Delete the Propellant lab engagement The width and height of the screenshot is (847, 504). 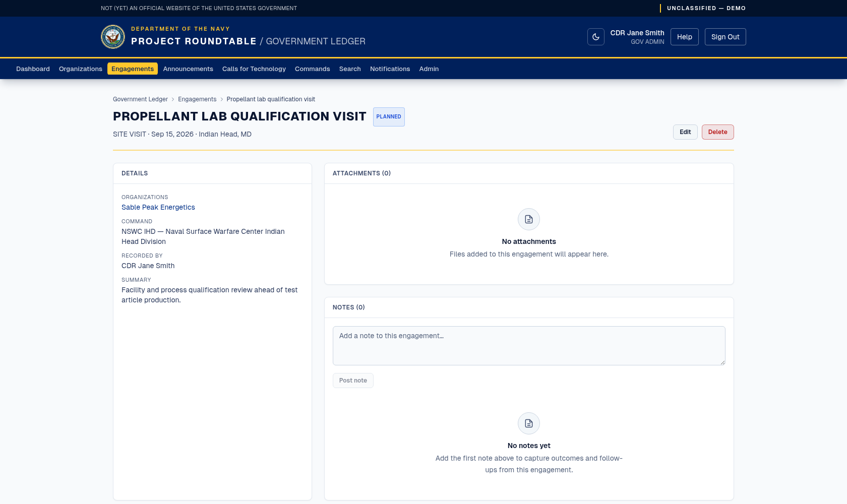(718, 132)
